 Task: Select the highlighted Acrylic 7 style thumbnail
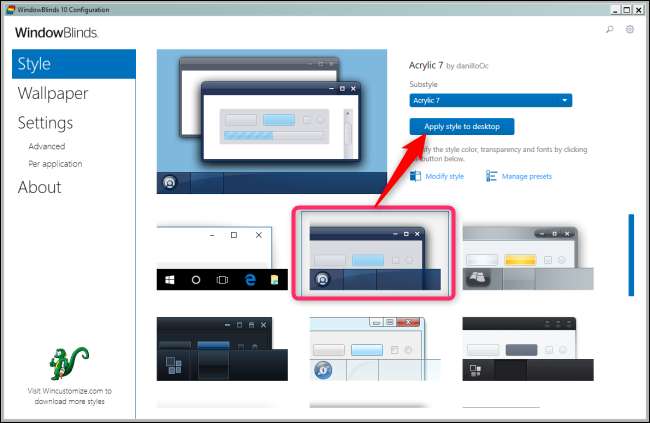375,254
